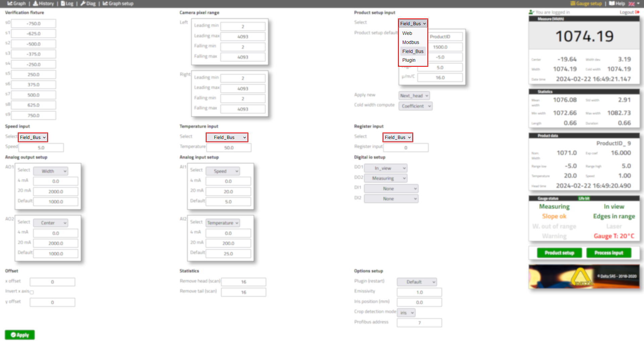The width and height of the screenshot is (644, 361).
Task: Click the Product setup button
Action: [x=559, y=253]
